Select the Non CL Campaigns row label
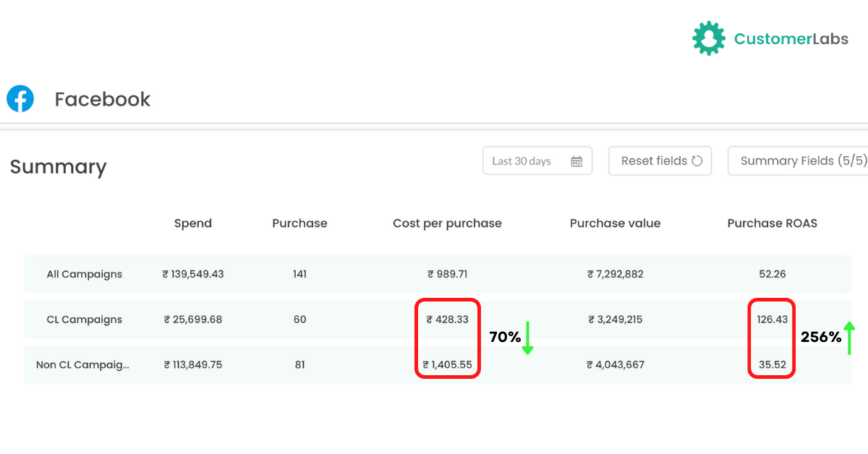Screen dimensions: 868x454 pos(83,365)
